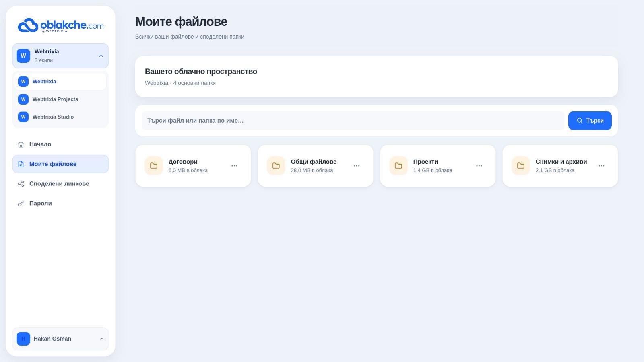Expand the Hakan Osman account menu chevron
644x362 pixels.
coord(101,339)
